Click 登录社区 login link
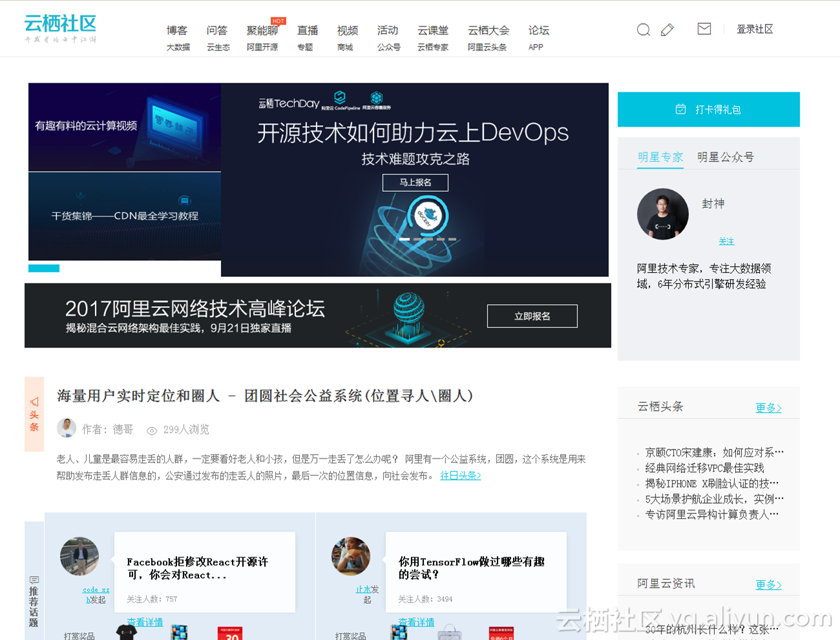 tap(755, 29)
